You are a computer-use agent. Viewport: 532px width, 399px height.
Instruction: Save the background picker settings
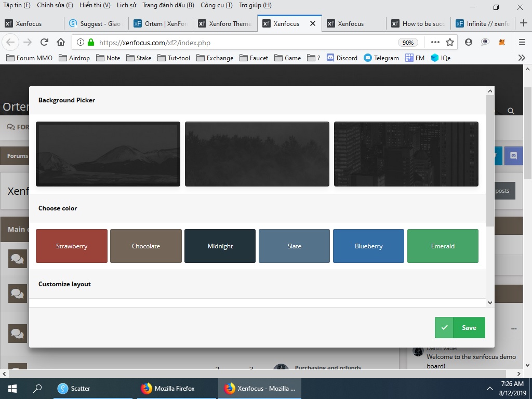(x=460, y=327)
